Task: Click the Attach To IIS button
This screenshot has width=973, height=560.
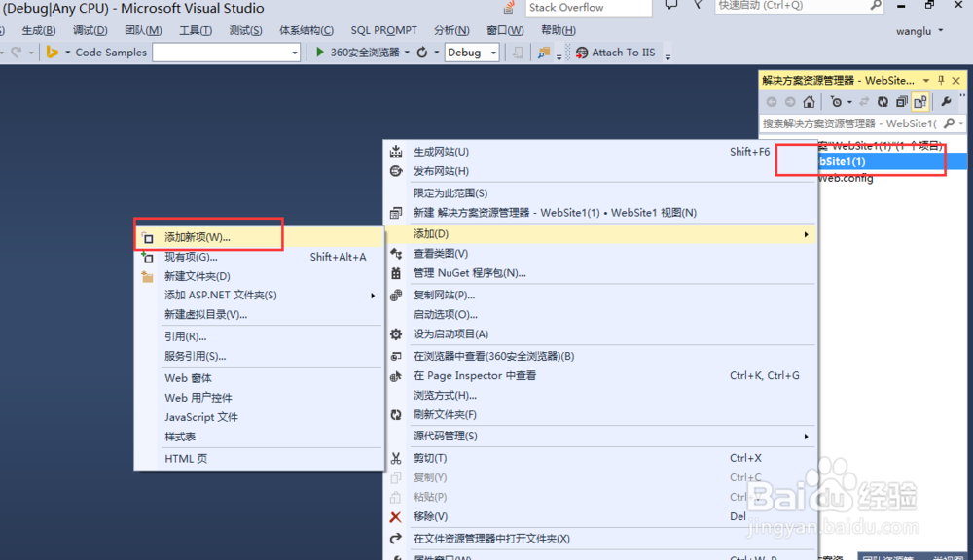Action: pos(615,52)
